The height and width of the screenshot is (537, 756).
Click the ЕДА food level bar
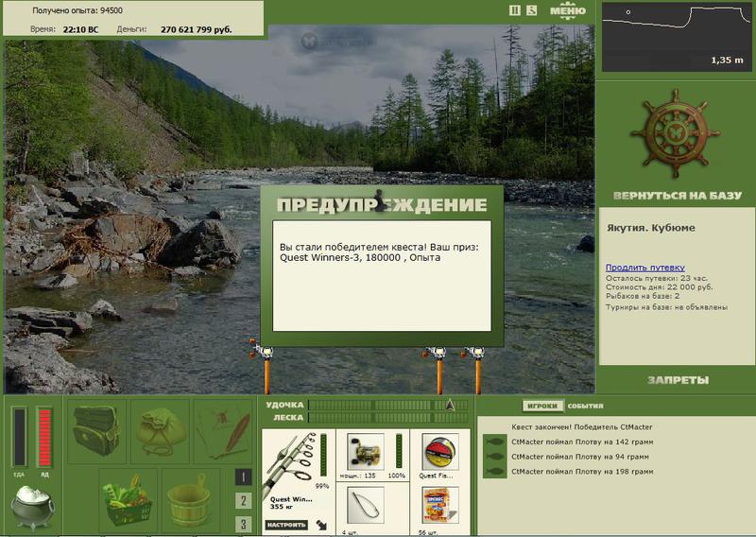19,438
